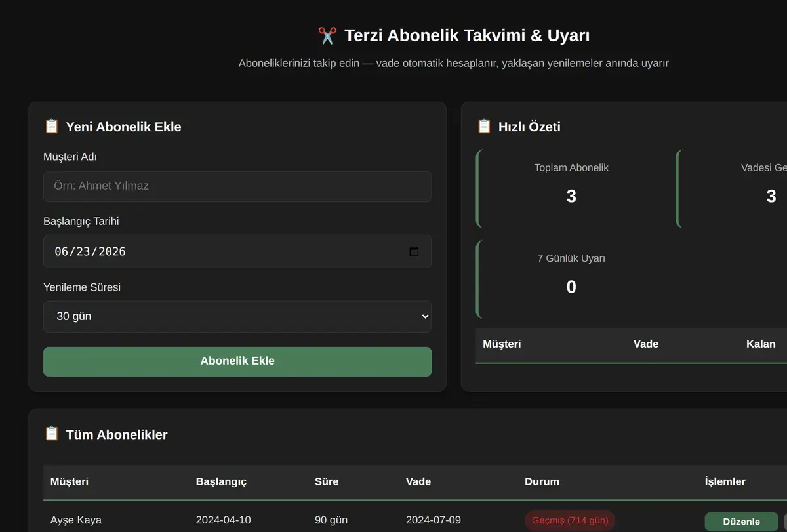
Task: Click the 2024-04-10 start date cell
Action: [223, 520]
